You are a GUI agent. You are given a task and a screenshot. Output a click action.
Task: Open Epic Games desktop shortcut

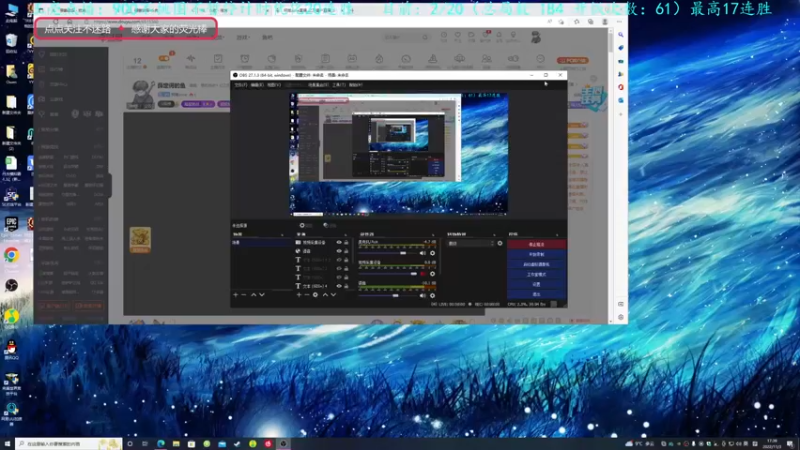(x=11, y=224)
